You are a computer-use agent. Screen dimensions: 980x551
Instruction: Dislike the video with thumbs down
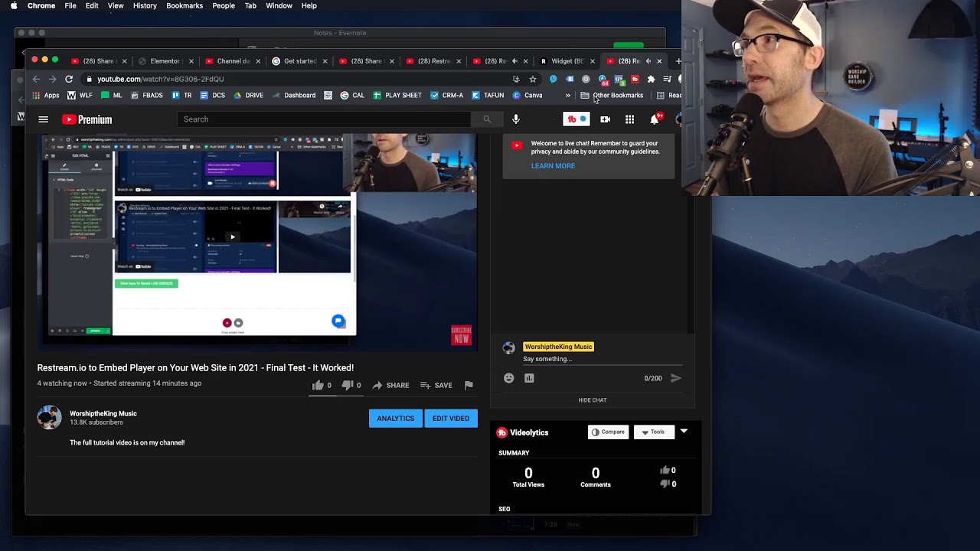(x=347, y=385)
